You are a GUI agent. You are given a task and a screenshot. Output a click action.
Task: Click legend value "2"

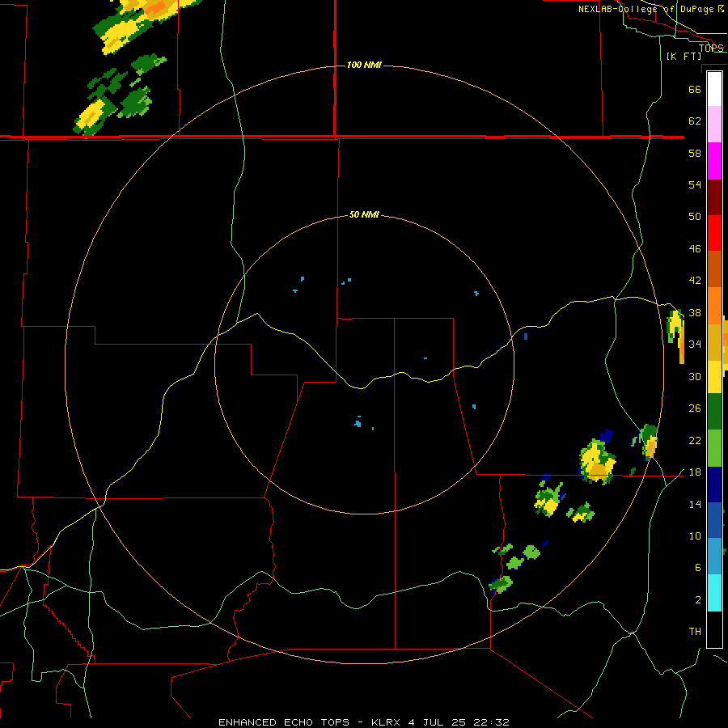(697, 600)
